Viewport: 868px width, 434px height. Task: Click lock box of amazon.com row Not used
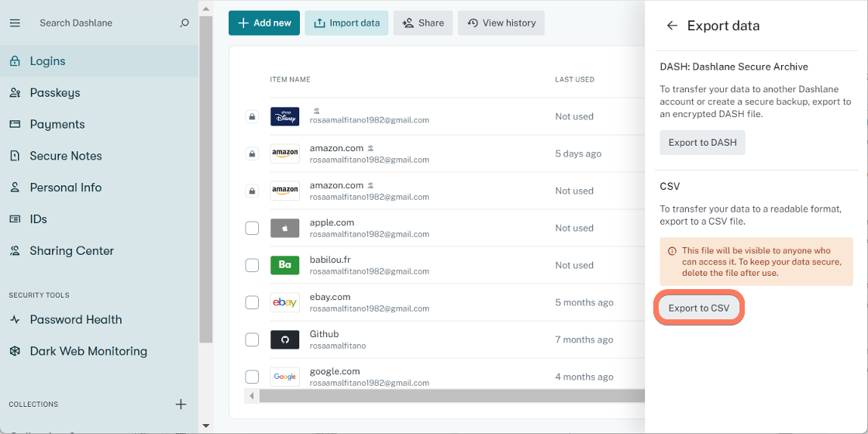tap(252, 191)
